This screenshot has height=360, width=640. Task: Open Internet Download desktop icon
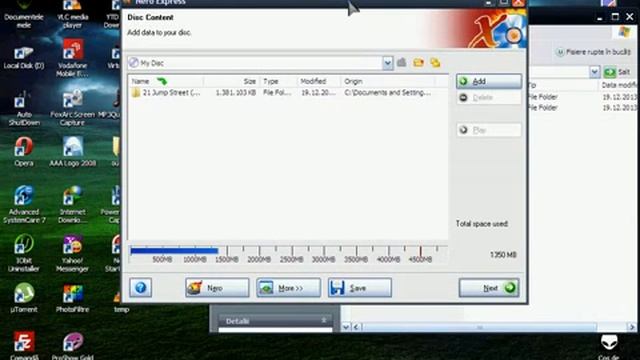click(72, 204)
